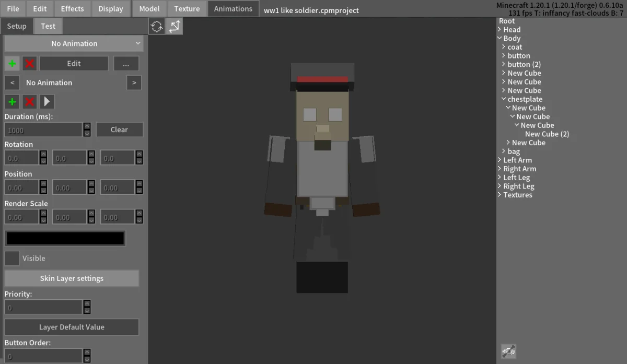
Task: Delete animation with red X beside Edit
Action: [30, 64]
